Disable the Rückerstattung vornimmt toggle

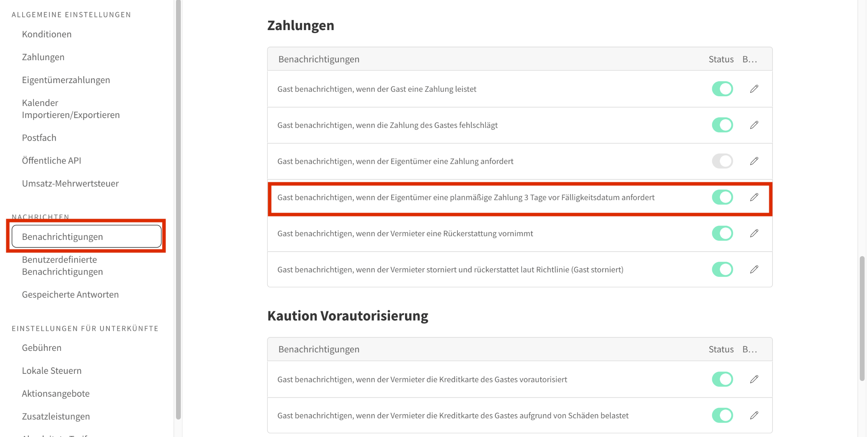(x=722, y=234)
